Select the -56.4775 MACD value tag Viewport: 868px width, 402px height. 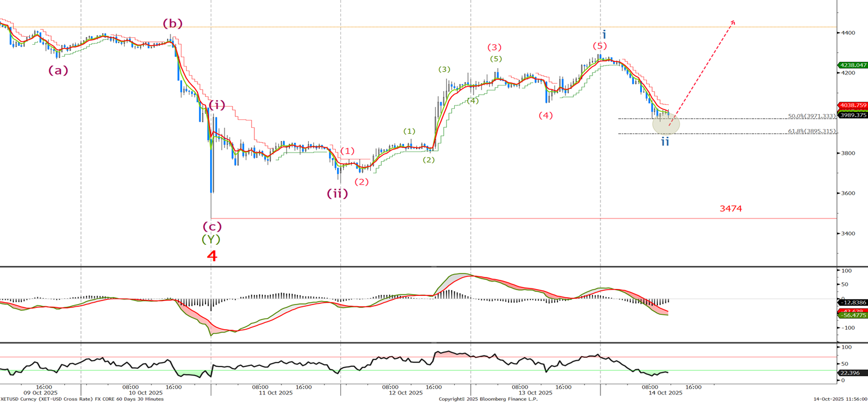tap(852, 315)
